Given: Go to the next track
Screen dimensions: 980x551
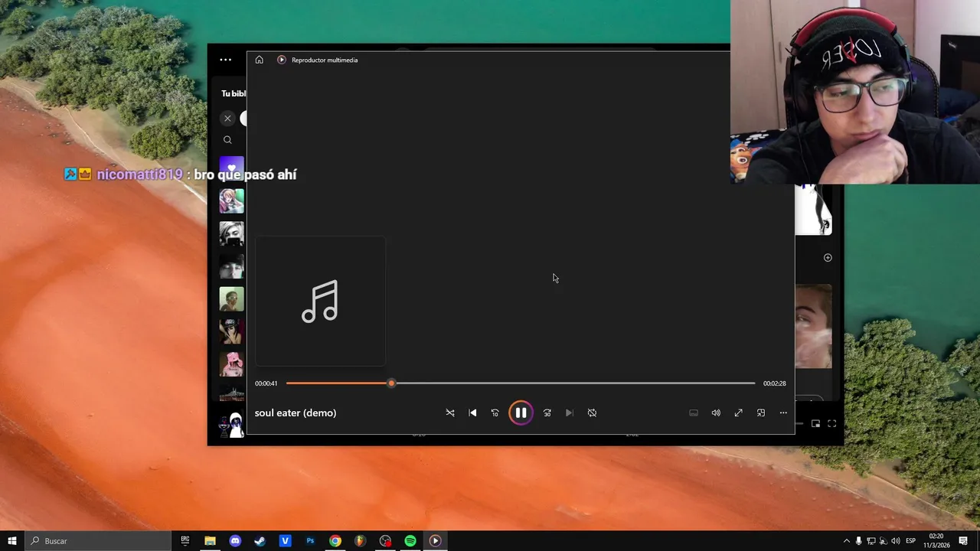Looking at the screenshot, I should 569,412.
